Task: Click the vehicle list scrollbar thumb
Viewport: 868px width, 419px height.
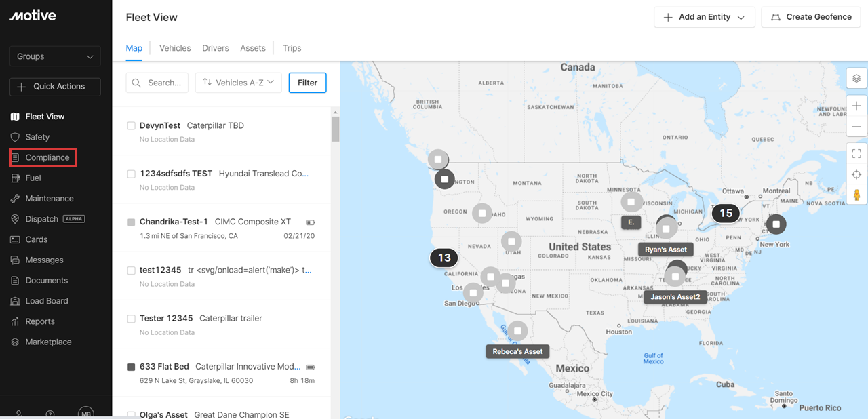Action: coord(335,128)
